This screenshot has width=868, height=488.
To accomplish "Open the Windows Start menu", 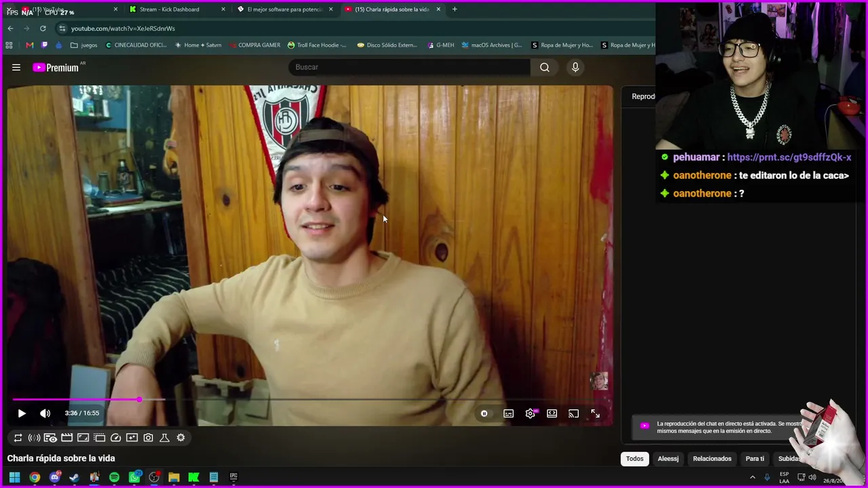I will [x=14, y=477].
